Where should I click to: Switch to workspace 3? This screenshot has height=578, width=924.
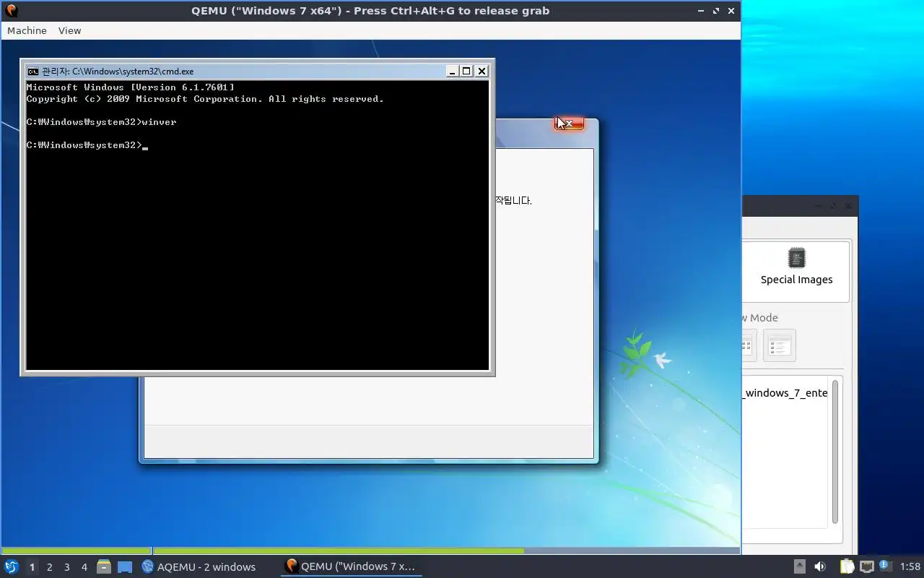coord(66,567)
